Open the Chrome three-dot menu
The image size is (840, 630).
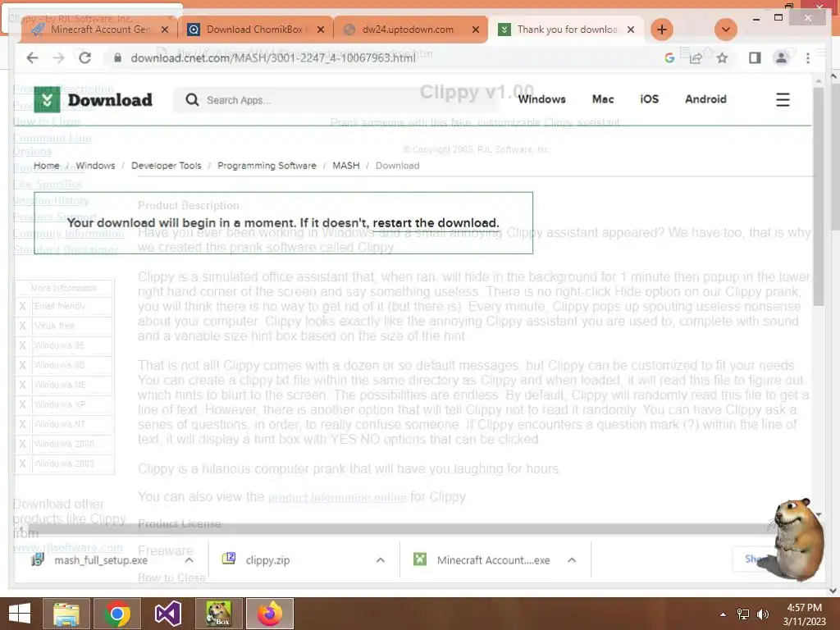pos(808,58)
